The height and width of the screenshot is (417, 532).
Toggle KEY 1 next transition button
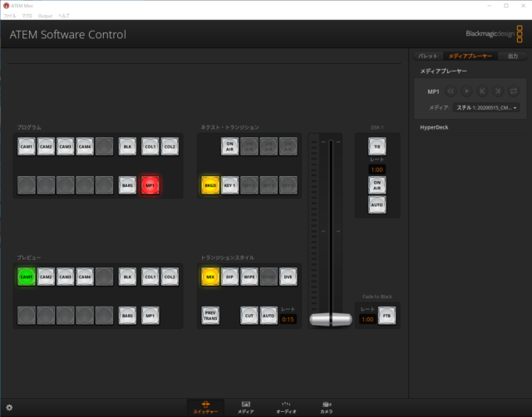coord(229,185)
